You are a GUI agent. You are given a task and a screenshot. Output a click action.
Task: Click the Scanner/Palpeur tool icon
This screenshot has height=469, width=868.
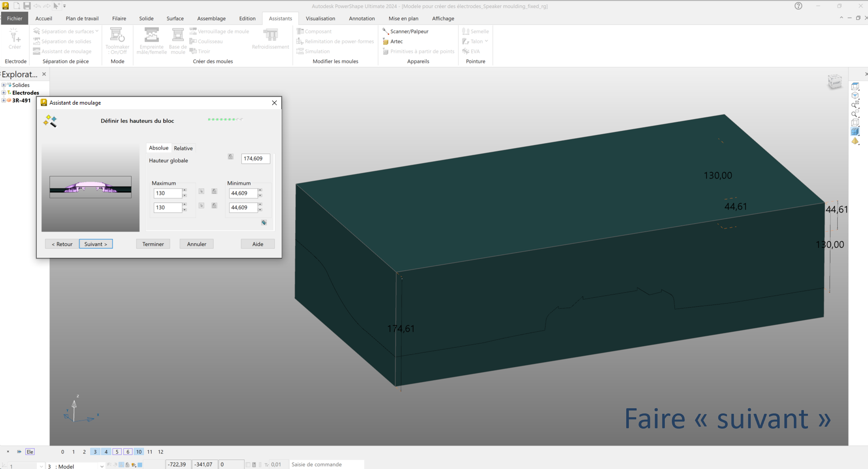click(385, 31)
